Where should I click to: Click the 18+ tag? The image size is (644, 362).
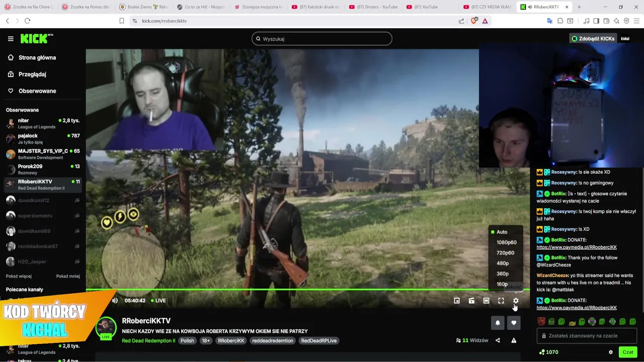coord(206,340)
